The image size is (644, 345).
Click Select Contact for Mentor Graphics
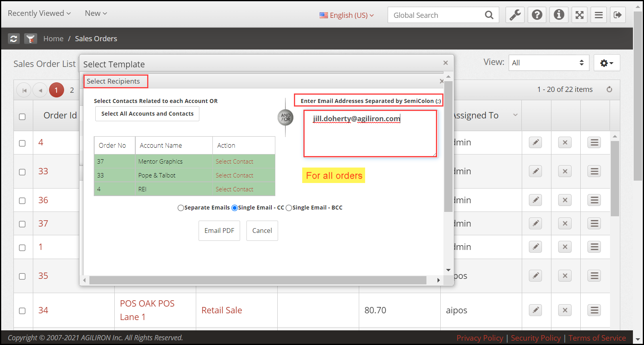point(234,162)
